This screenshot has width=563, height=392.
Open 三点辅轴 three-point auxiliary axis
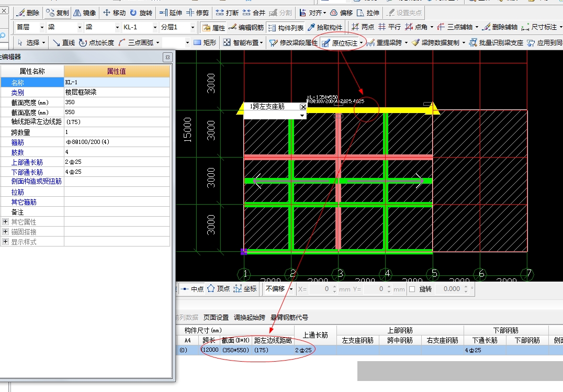457,27
